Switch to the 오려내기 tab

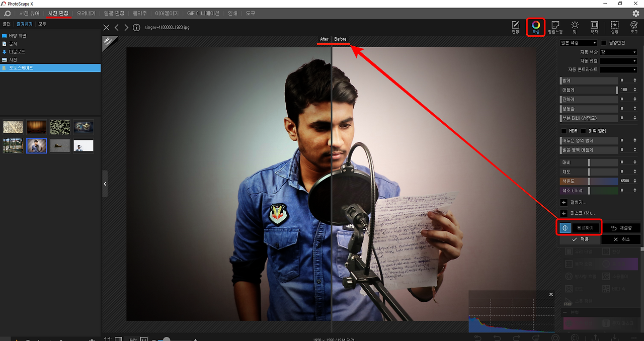[86, 13]
